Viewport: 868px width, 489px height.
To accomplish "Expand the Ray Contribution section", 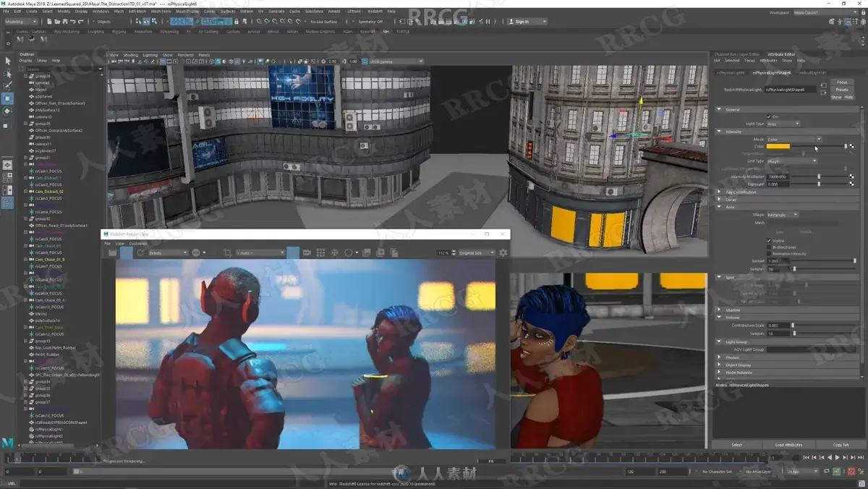I will point(788,192).
